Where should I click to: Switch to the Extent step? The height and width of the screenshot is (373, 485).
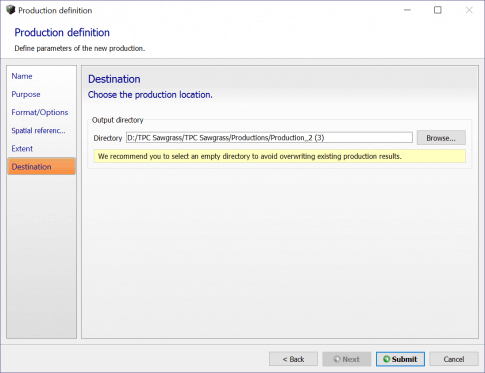(x=22, y=149)
